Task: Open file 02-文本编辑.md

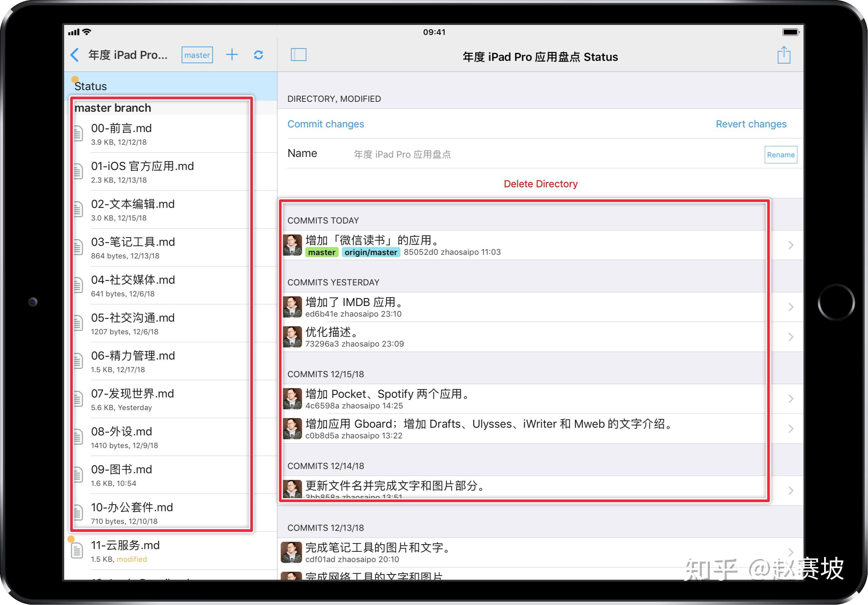Action: tap(171, 210)
